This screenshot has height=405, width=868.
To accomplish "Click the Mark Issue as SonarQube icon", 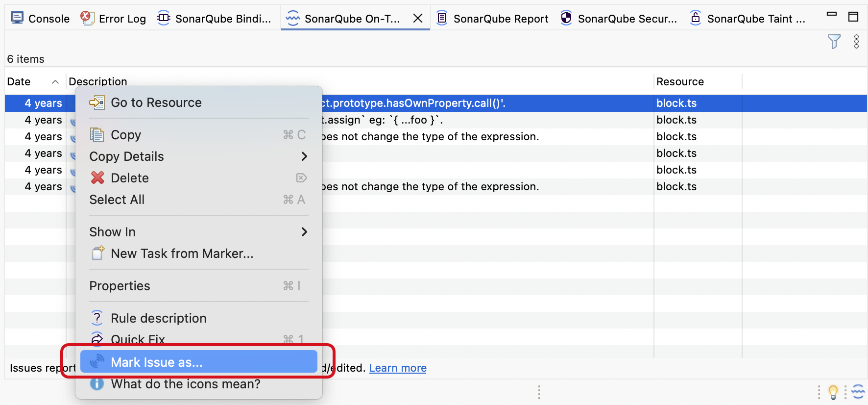I will click(x=97, y=361).
